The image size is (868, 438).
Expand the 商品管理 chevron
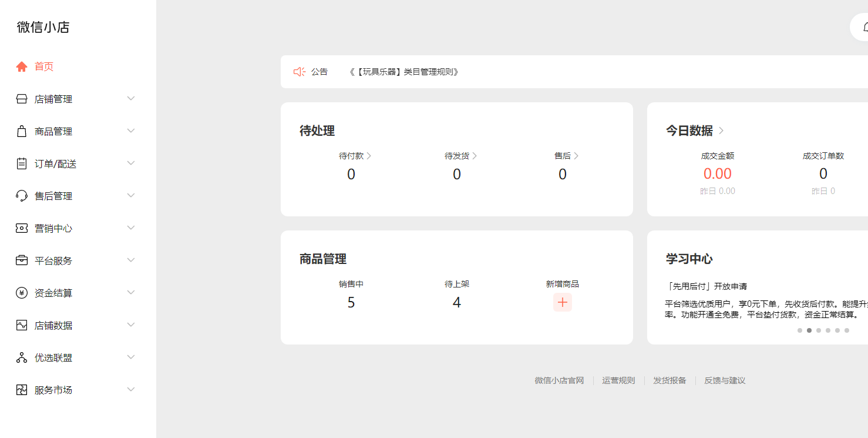[131, 131]
